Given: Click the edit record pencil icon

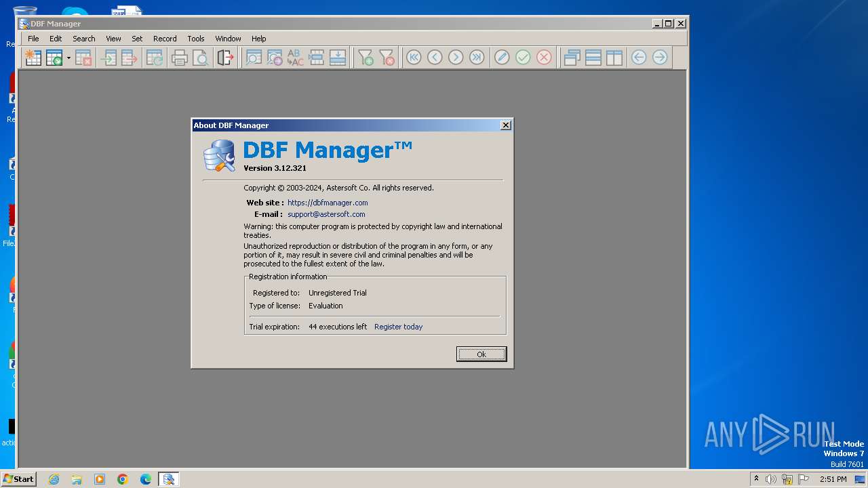Looking at the screenshot, I should (502, 58).
